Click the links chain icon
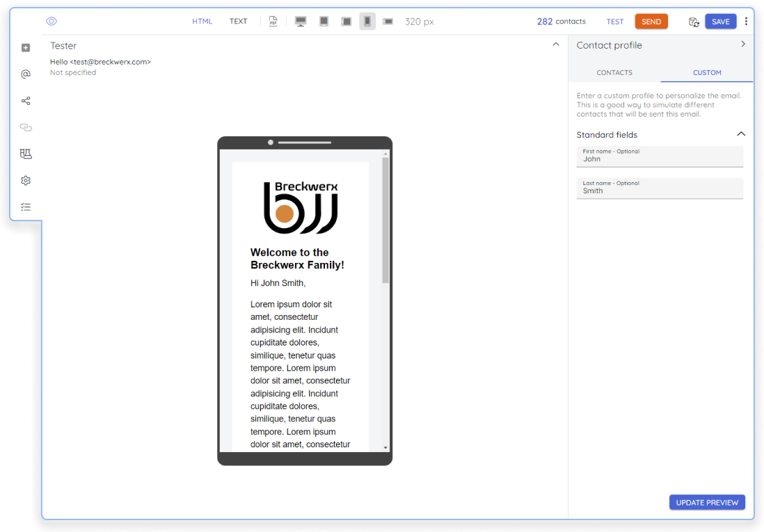The width and height of the screenshot is (764, 532). [x=26, y=128]
